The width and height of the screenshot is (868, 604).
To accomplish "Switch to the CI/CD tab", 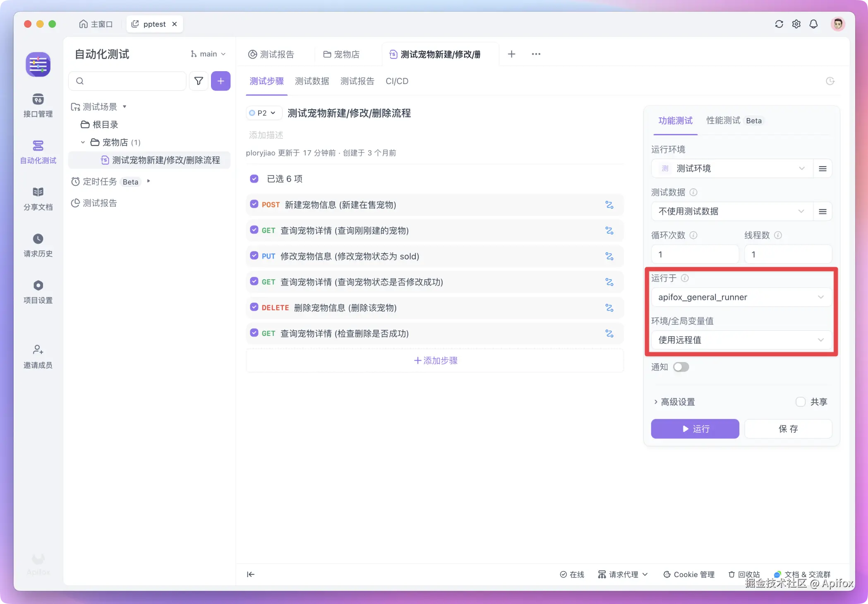I will tap(396, 81).
